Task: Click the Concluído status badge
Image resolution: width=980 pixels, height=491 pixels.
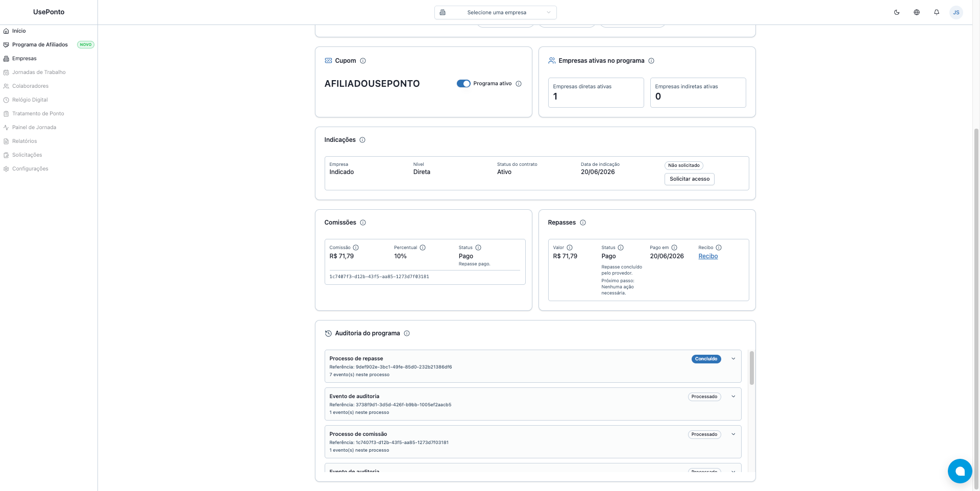Action: coord(706,359)
